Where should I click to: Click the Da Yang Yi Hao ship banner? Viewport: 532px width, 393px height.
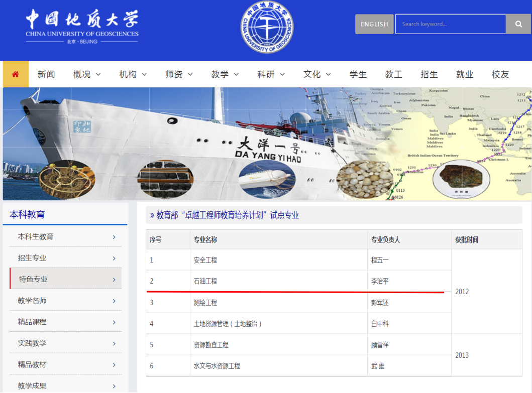[267, 144]
